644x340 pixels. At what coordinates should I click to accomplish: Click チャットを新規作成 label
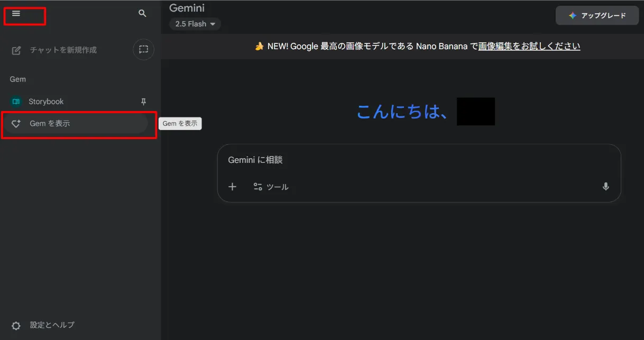click(x=63, y=50)
